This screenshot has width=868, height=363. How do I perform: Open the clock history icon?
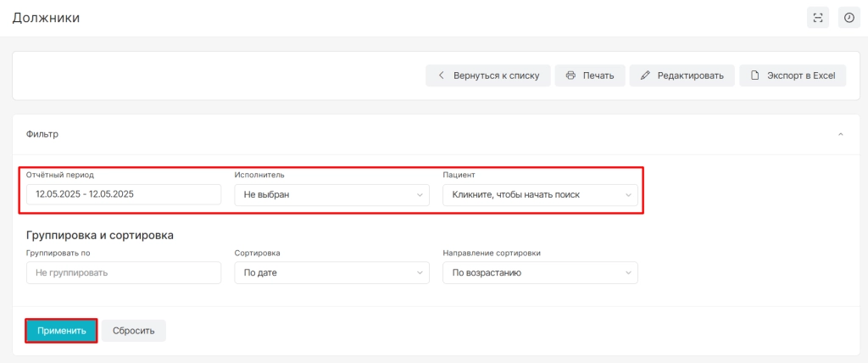click(849, 18)
